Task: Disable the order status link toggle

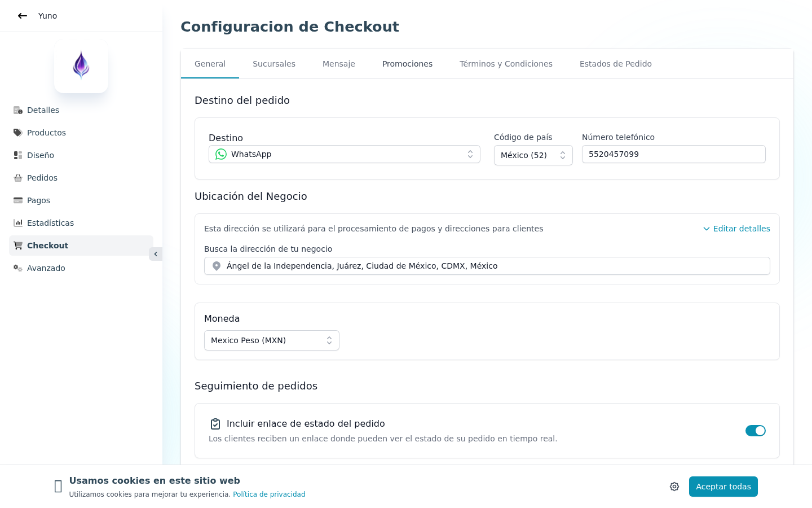Action: coord(756,430)
